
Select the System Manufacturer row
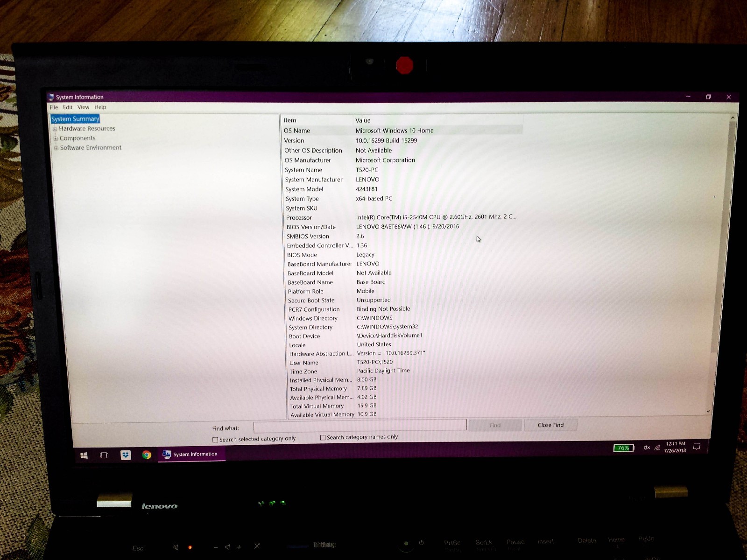point(403,180)
